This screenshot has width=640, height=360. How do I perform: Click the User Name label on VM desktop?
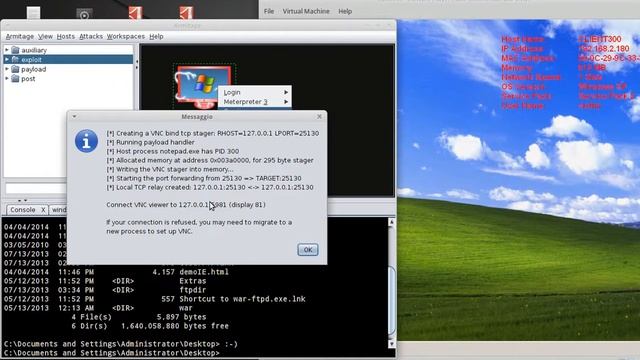pos(522,106)
